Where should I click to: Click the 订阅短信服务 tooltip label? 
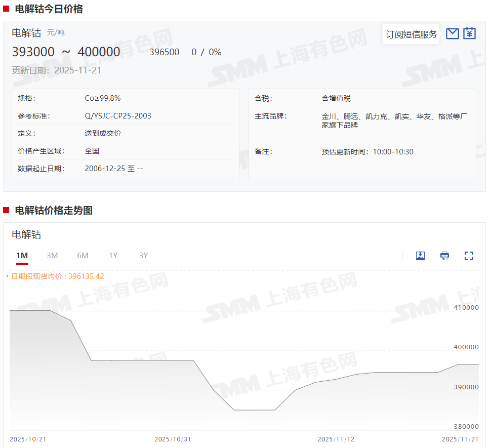[x=411, y=34]
